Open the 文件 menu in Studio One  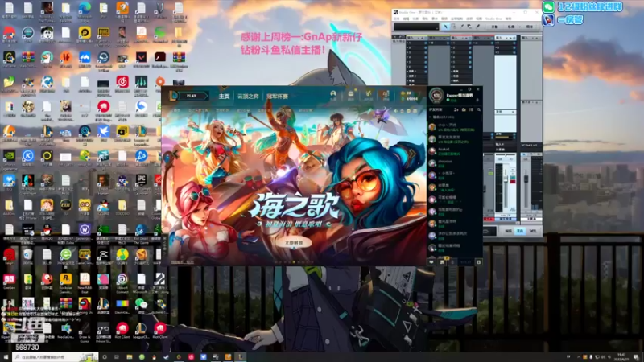(x=396, y=19)
